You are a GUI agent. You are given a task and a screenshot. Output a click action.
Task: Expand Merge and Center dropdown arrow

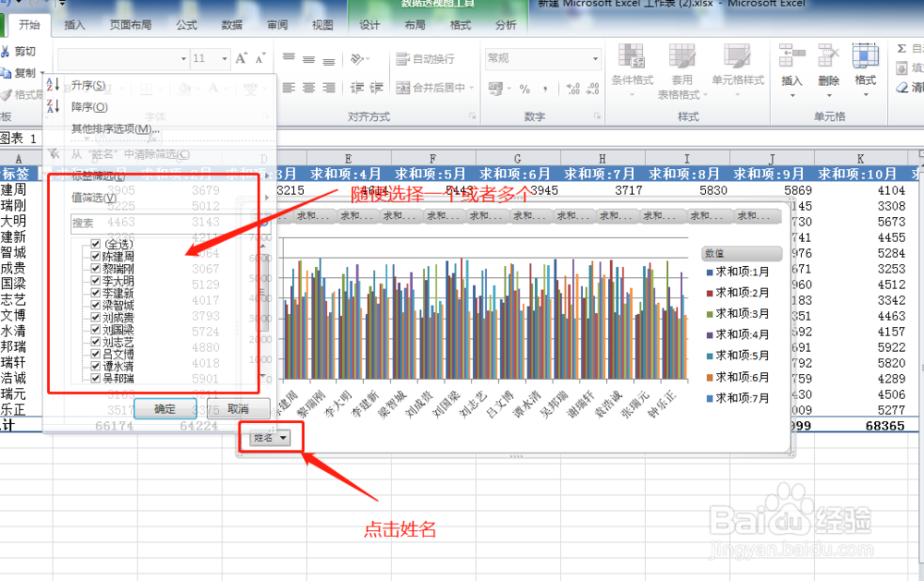point(471,88)
